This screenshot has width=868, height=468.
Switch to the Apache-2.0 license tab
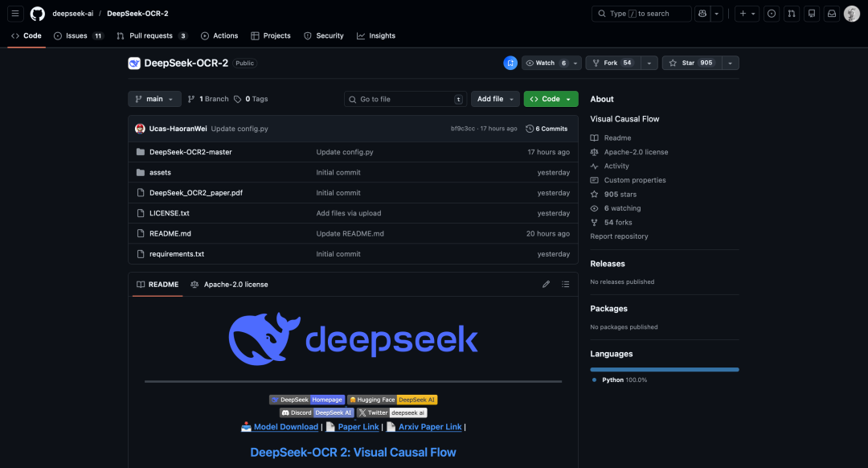[x=229, y=285]
